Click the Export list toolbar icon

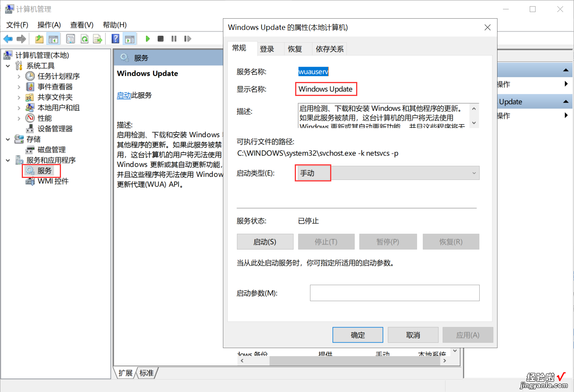97,39
